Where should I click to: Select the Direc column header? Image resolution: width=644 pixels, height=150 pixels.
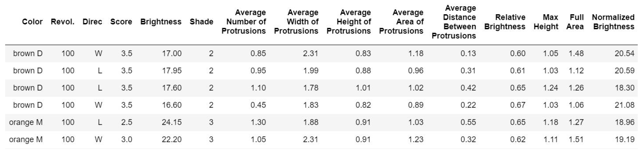point(92,22)
